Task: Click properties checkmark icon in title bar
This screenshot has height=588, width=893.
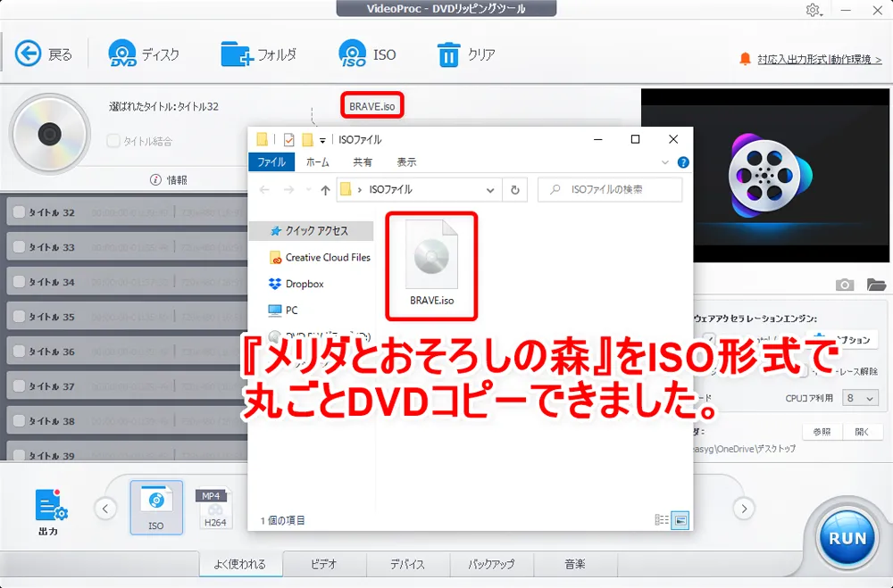Action: pos(288,139)
